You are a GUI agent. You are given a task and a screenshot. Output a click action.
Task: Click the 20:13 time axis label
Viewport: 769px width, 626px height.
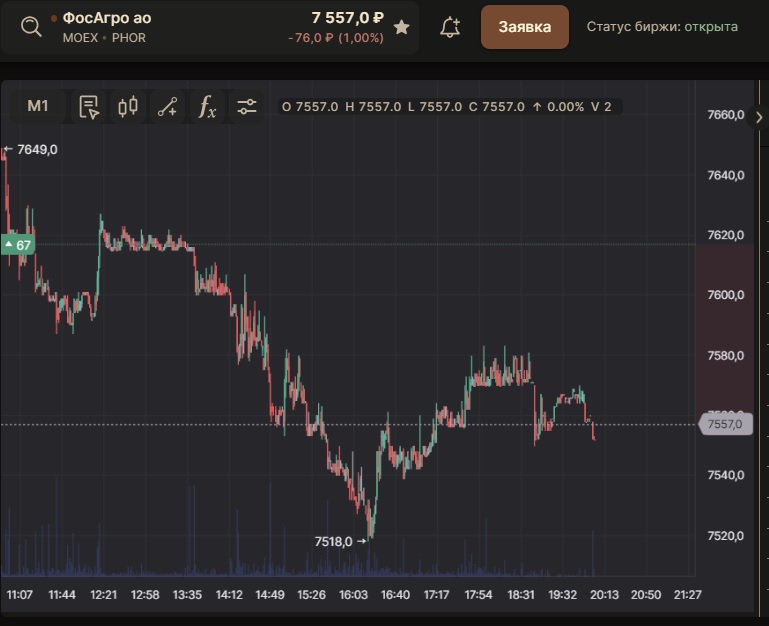(604, 595)
